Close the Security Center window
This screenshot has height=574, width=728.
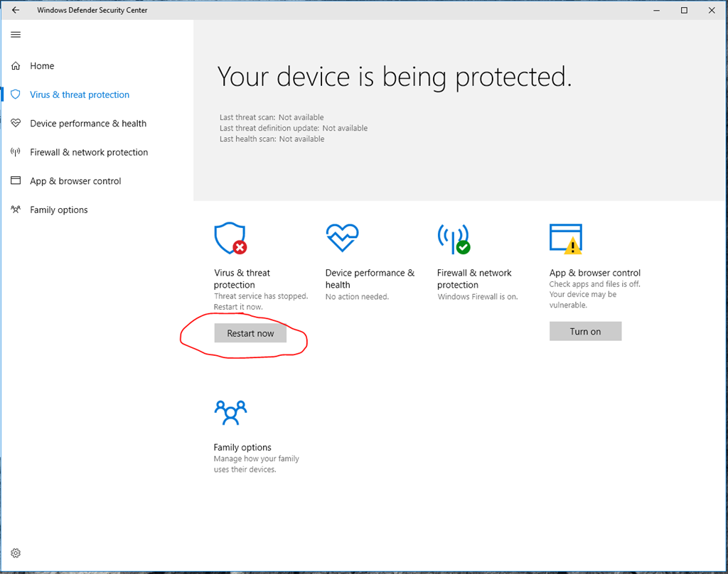pyautogui.click(x=712, y=10)
